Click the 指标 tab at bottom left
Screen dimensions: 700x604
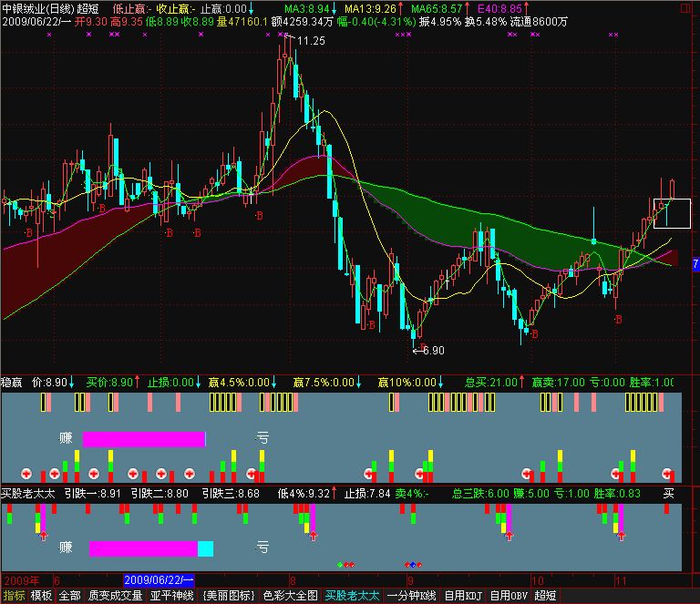click(x=14, y=596)
